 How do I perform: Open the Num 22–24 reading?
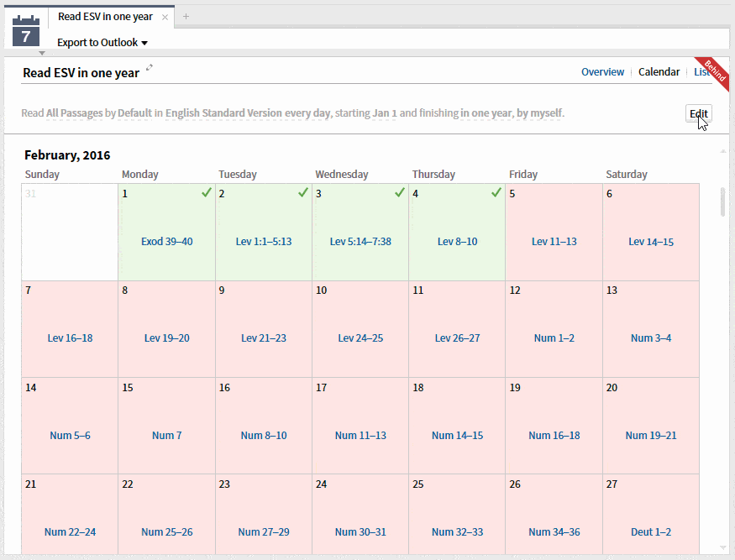tap(70, 532)
